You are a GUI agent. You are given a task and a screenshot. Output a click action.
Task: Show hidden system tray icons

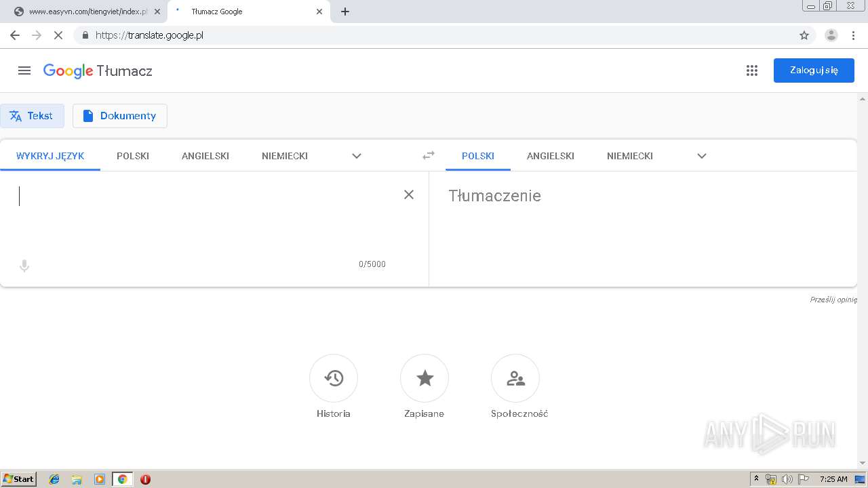(x=756, y=479)
